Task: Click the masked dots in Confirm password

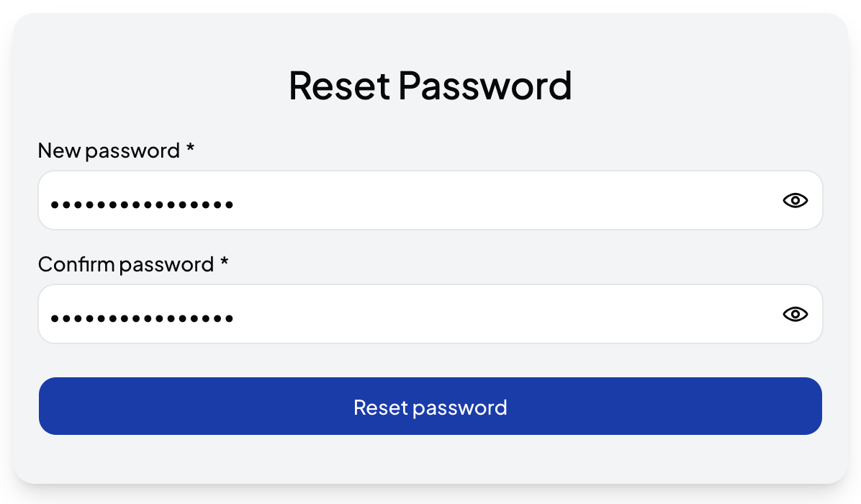Action: point(142,318)
